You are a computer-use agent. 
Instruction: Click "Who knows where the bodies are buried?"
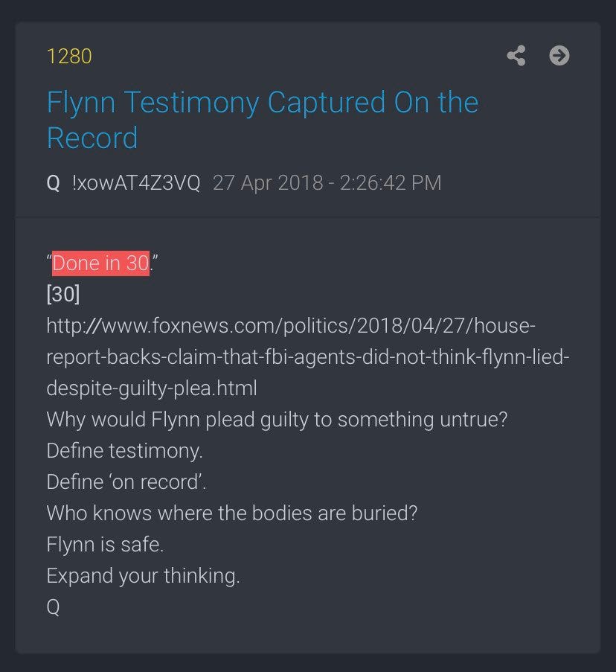pos(232,513)
